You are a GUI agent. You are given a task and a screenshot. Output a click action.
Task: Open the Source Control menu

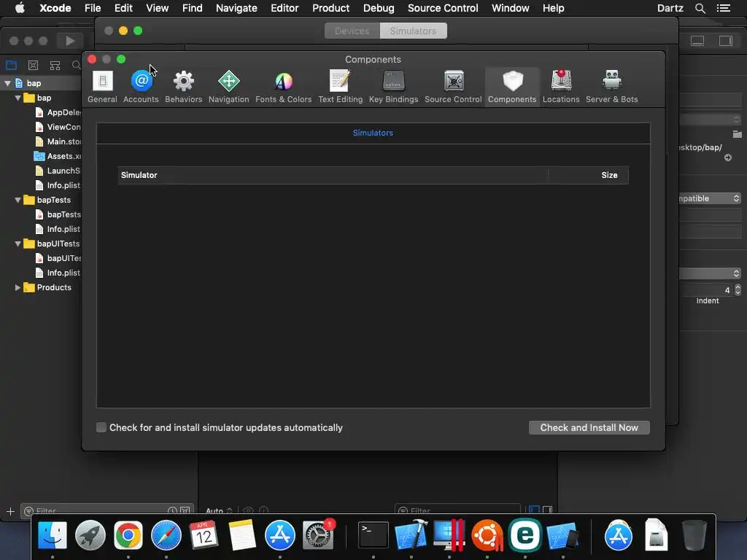tap(443, 8)
